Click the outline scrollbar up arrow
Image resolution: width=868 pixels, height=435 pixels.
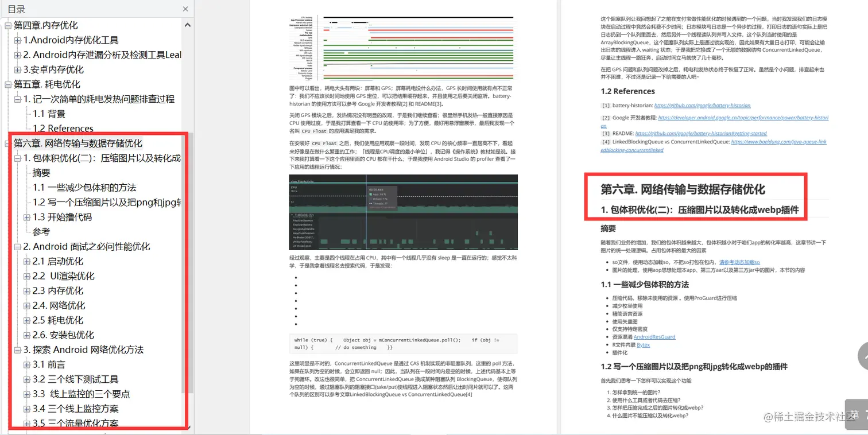click(x=188, y=25)
